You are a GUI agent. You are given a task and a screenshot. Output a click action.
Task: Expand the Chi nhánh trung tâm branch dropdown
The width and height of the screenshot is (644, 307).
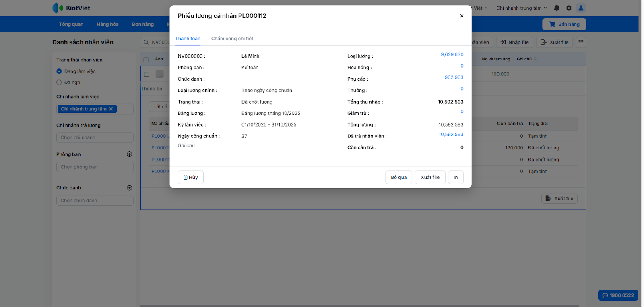(x=522, y=8)
